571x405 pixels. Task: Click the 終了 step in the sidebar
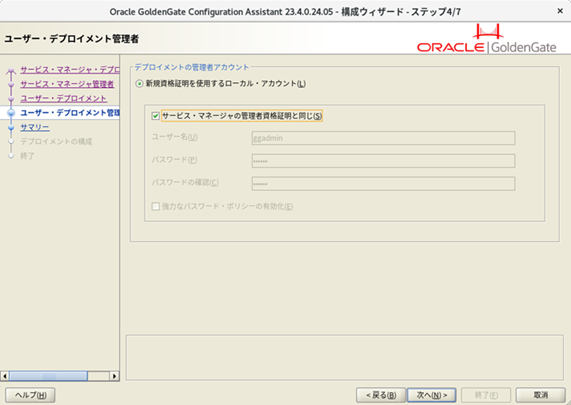[27, 156]
